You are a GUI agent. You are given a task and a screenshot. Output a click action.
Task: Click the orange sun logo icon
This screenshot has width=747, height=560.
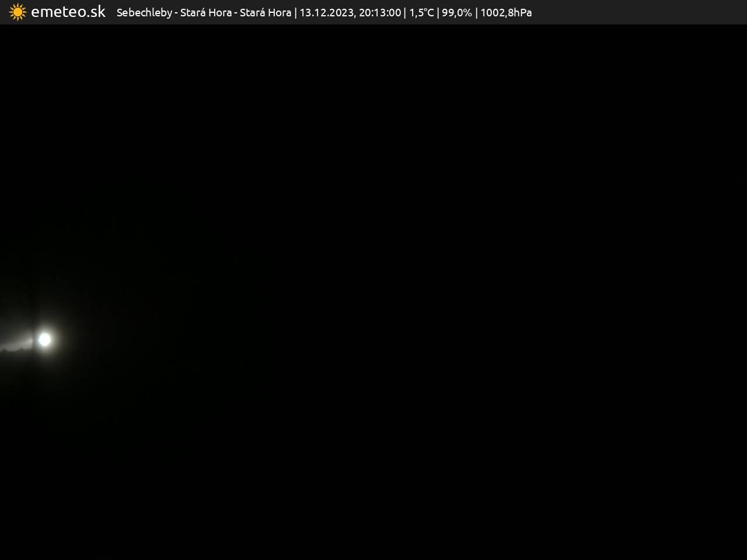coord(18,12)
